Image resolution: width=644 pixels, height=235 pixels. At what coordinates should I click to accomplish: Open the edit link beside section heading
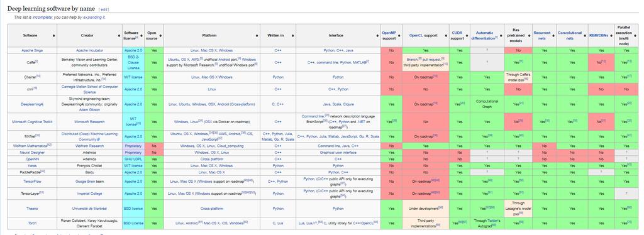104,9
